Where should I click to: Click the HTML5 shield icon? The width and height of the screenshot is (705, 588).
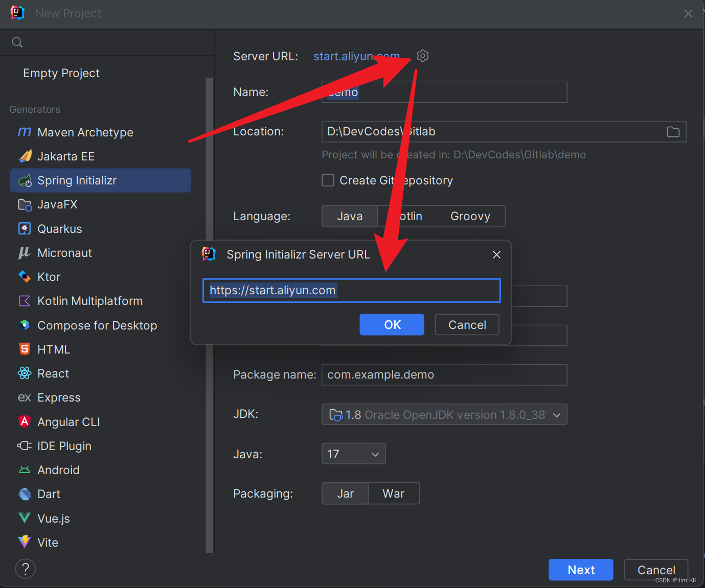[x=25, y=349]
